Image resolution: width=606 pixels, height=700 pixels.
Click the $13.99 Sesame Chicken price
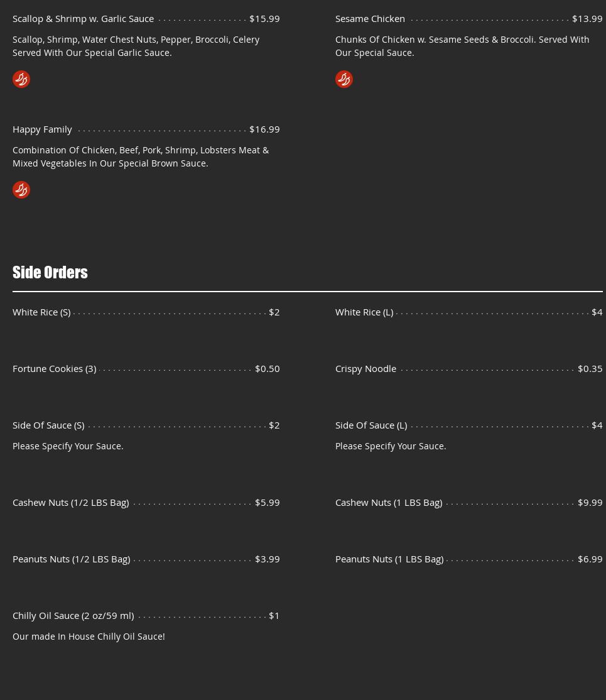click(x=587, y=19)
